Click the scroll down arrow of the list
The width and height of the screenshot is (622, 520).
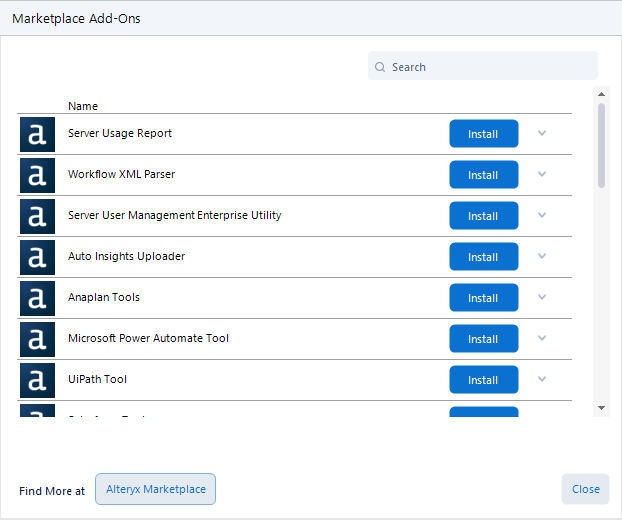coord(601,408)
